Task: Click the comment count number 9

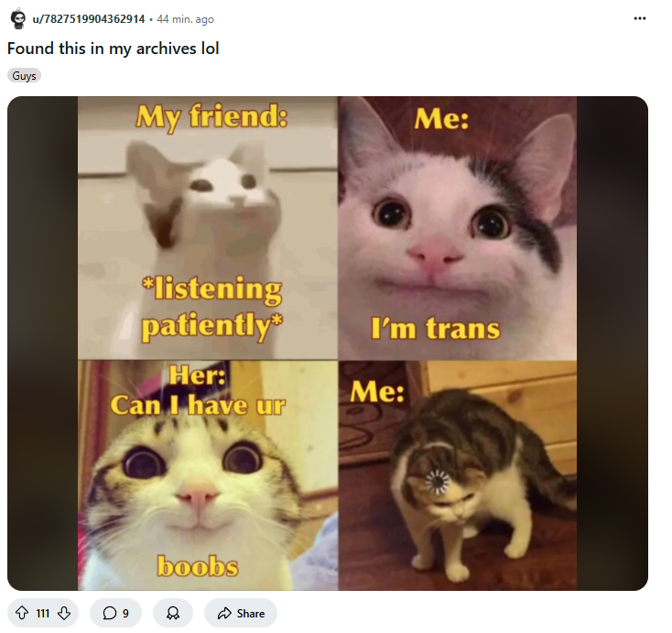Action: click(125, 613)
